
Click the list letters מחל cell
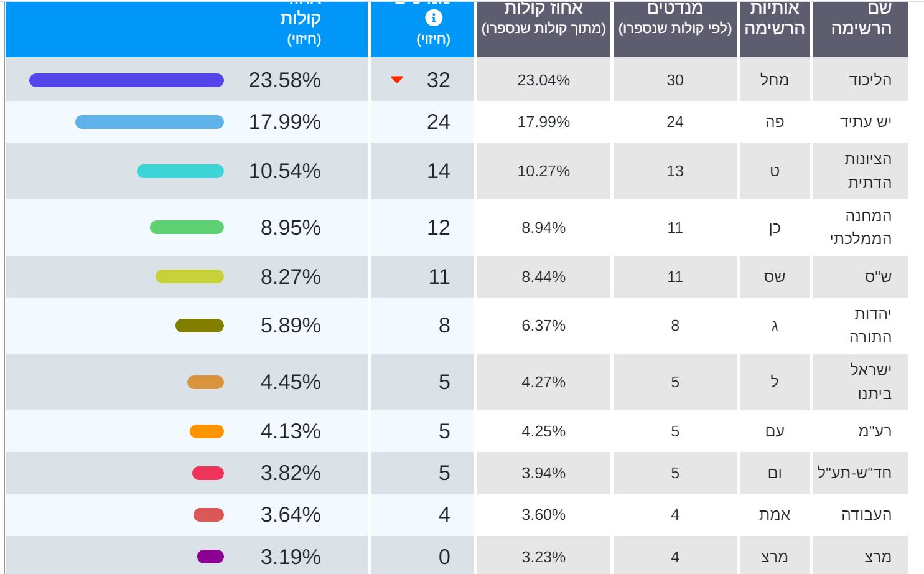click(775, 80)
